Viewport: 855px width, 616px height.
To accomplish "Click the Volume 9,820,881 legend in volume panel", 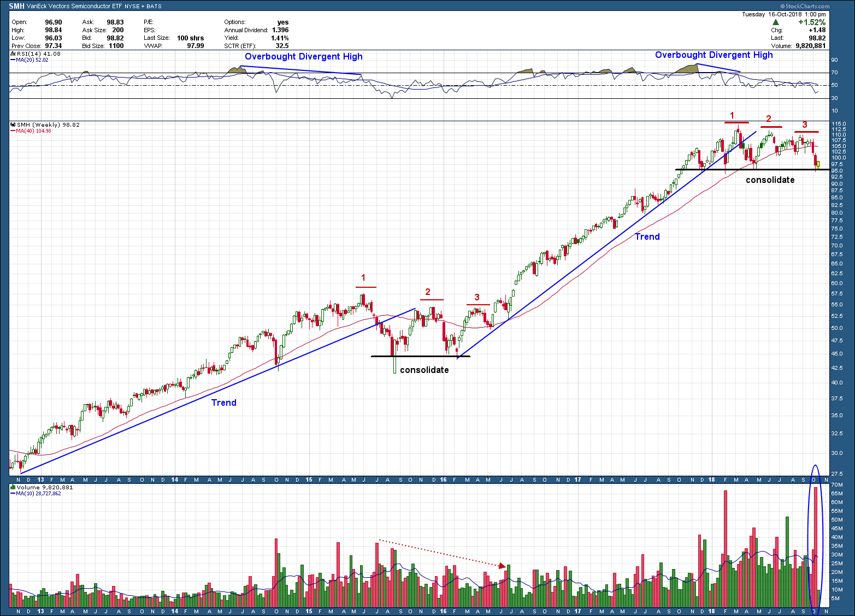I will coord(45,487).
